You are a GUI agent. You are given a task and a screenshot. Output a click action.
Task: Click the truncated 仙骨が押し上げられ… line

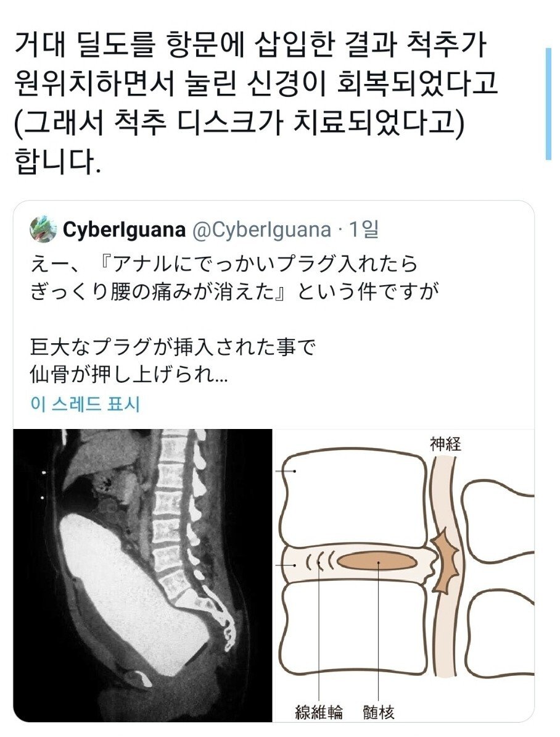(x=129, y=373)
